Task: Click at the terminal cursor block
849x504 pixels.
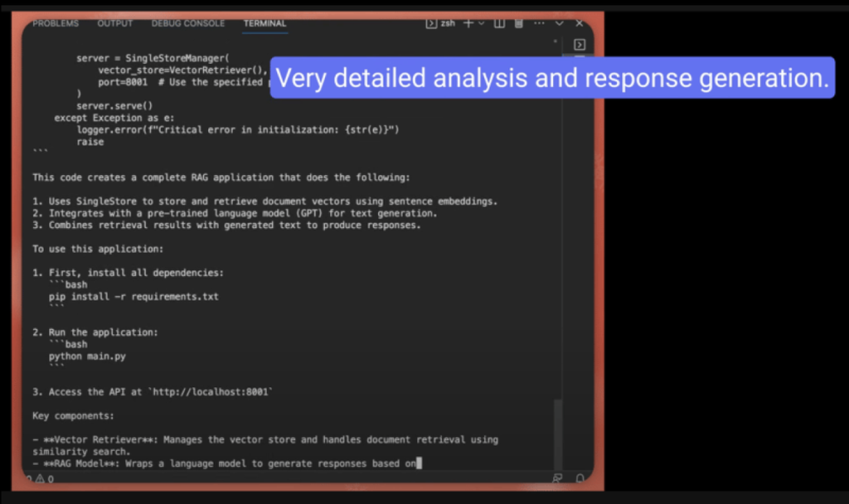Action: click(x=419, y=463)
